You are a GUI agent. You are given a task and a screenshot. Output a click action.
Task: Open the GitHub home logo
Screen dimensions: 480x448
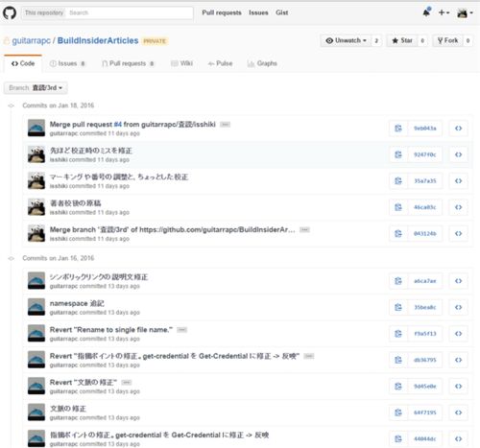(x=10, y=13)
